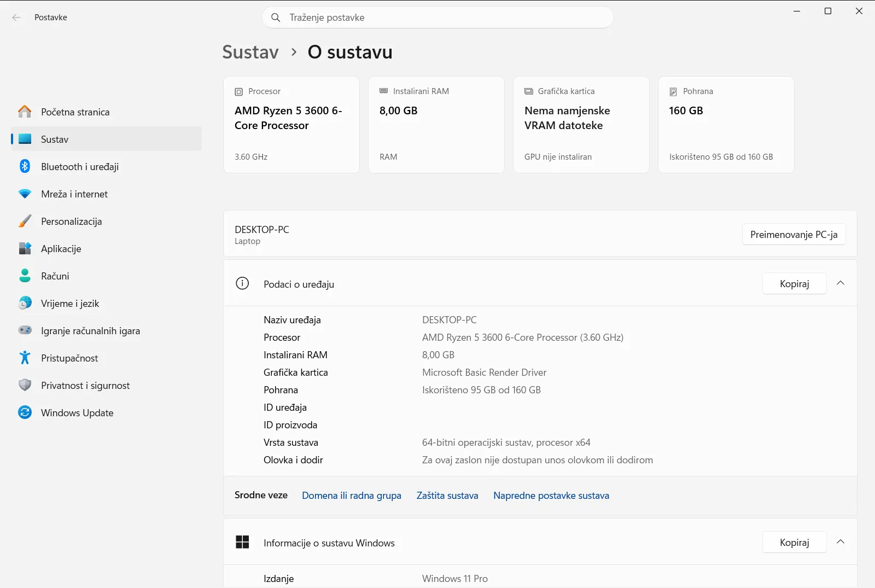This screenshot has width=875, height=588.
Task: Open Bluetooth i uređaji icon
Action: (25, 166)
